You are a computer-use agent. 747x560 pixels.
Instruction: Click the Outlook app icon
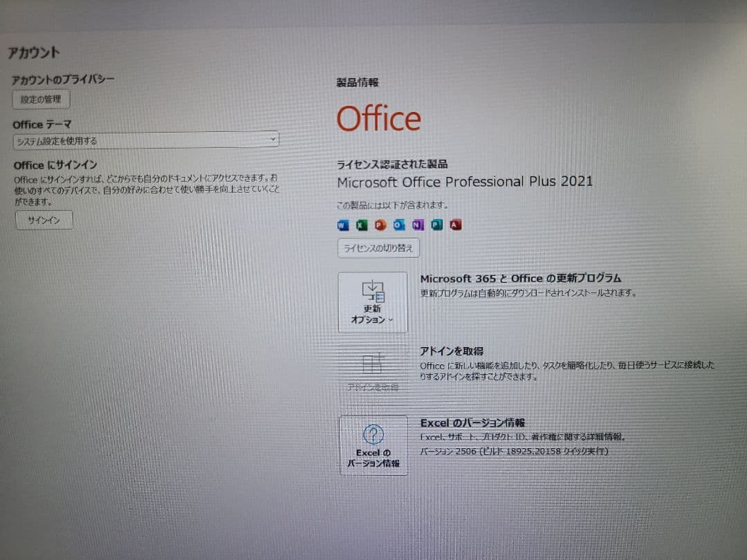[399, 225]
